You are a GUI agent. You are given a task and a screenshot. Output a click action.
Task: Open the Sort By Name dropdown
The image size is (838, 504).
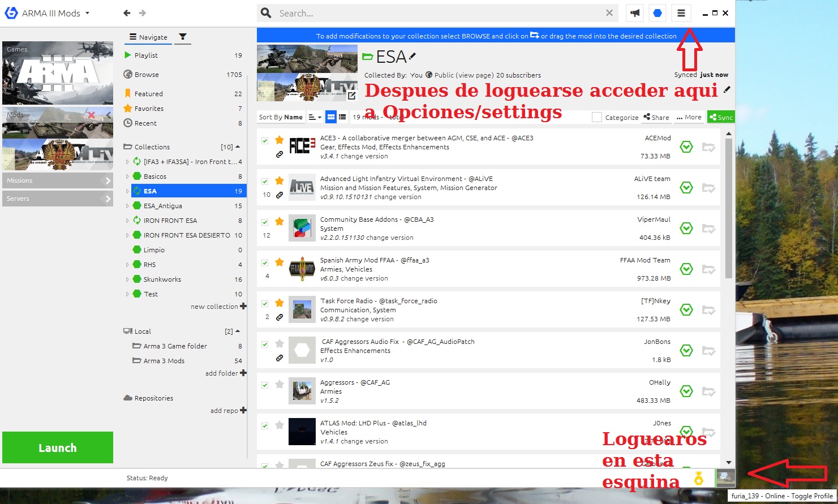[x=281, y=117]
